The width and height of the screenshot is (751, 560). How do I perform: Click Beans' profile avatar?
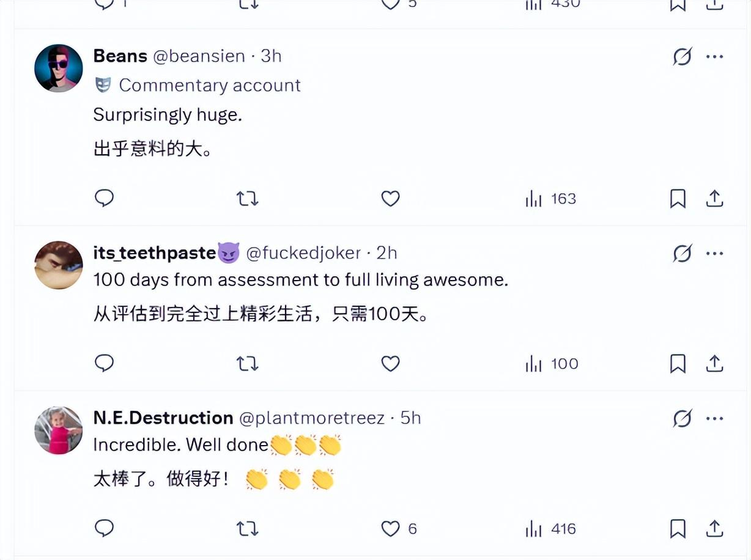coord(59,68)
